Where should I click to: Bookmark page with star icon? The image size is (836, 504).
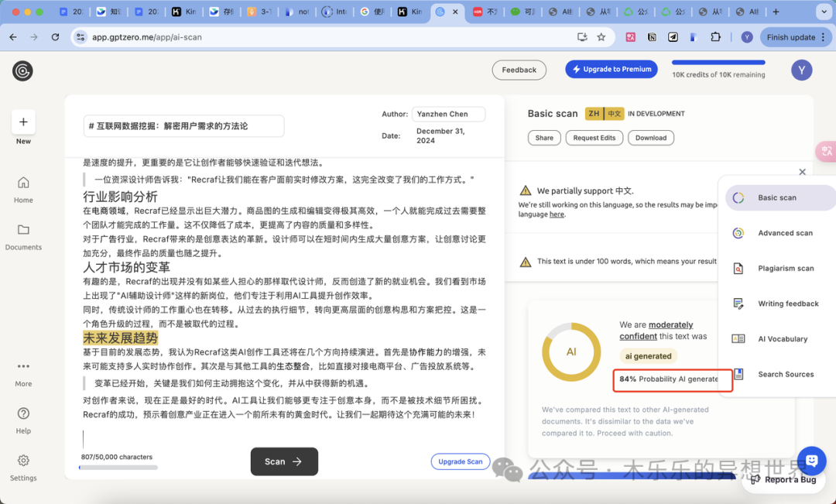(x=601, y=37)
